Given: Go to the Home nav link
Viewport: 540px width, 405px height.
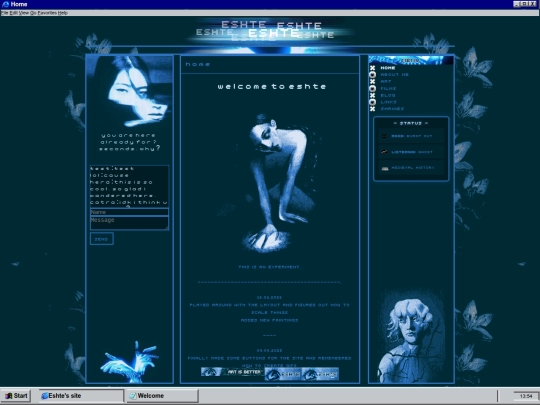Looking at the screenshot, I should (388, 68).
